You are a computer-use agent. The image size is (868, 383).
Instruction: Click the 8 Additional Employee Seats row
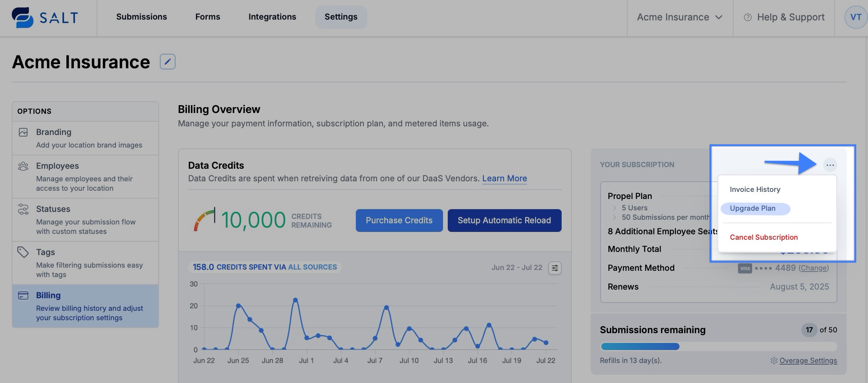[663, 232]
